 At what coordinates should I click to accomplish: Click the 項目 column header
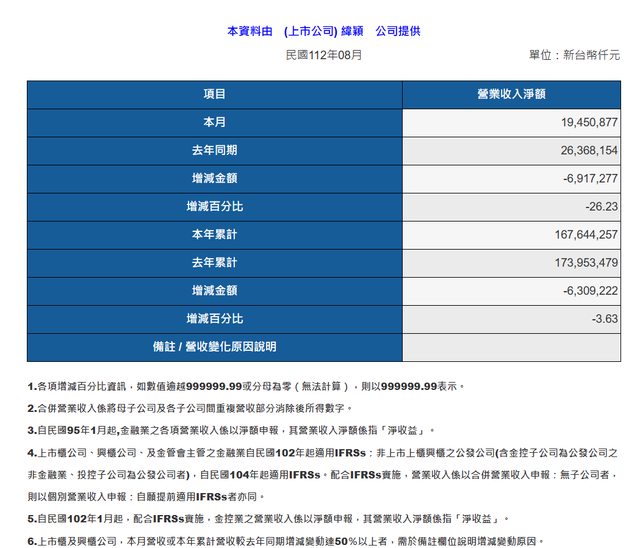[214, 94]
